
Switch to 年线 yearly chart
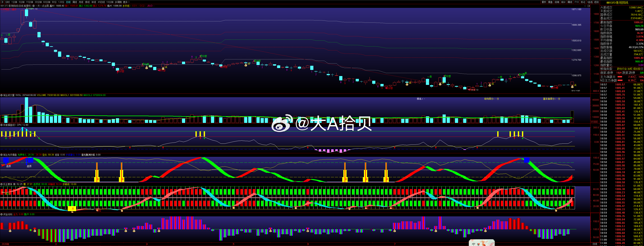click(94, 2)
